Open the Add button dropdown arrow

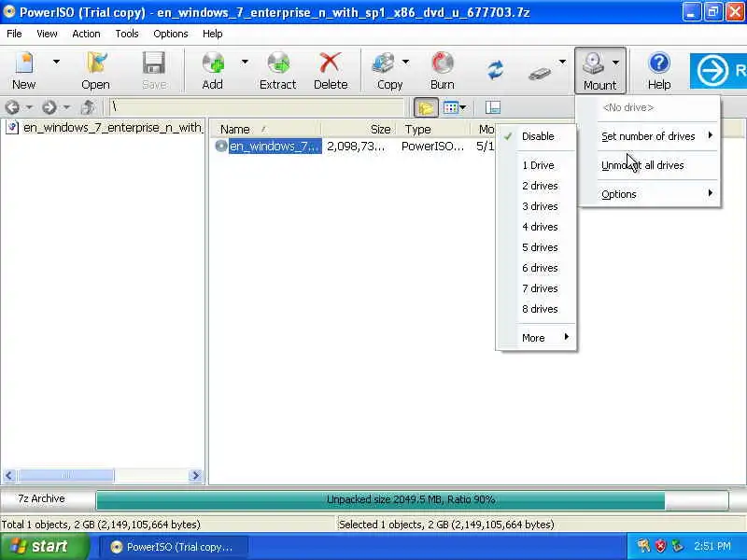[x=245, y=62]
